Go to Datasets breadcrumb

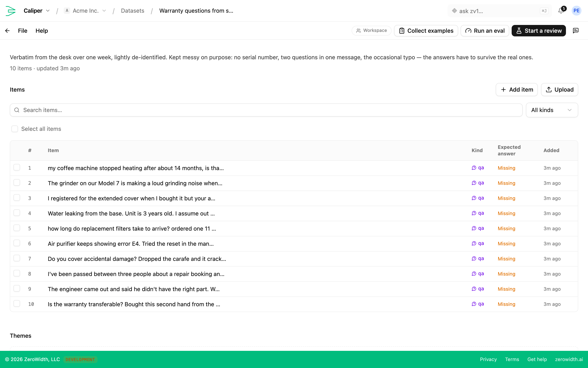133,11
